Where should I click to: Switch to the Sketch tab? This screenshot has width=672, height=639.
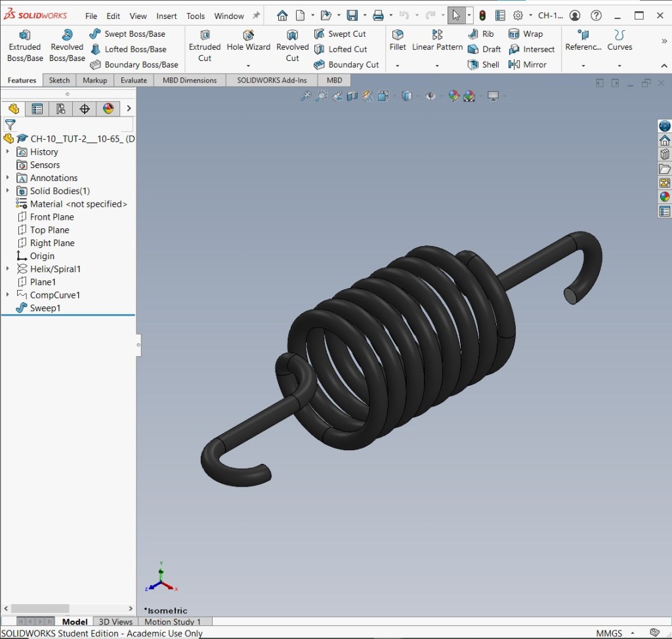click(x=59, y=80)
